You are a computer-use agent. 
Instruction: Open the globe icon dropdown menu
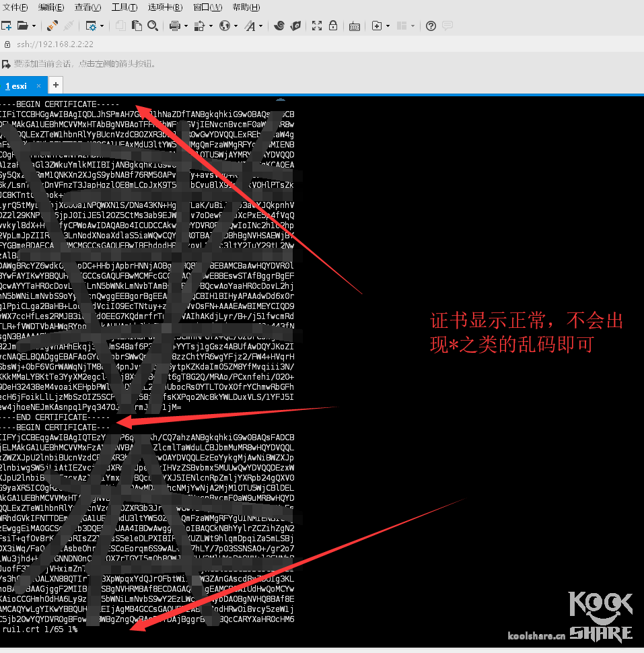(x=236, y=26)
